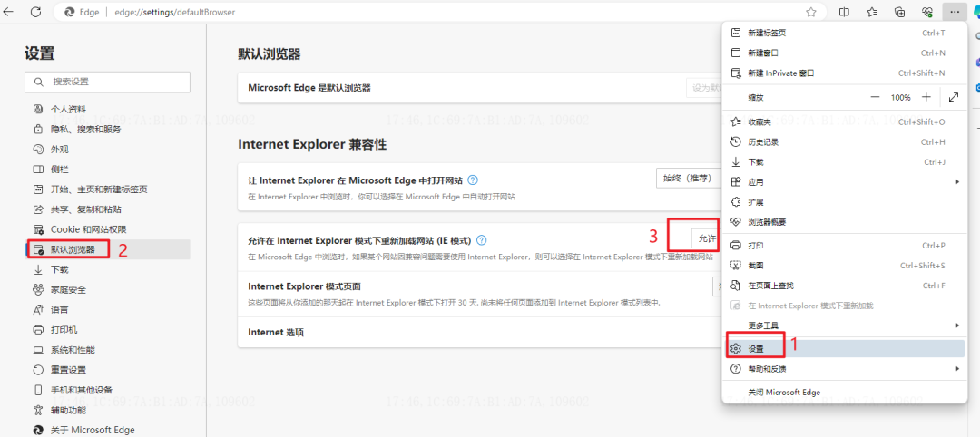Open 历史记录 from the menu
This screenshot has width=980, height=437.
(x=845, y=141)
